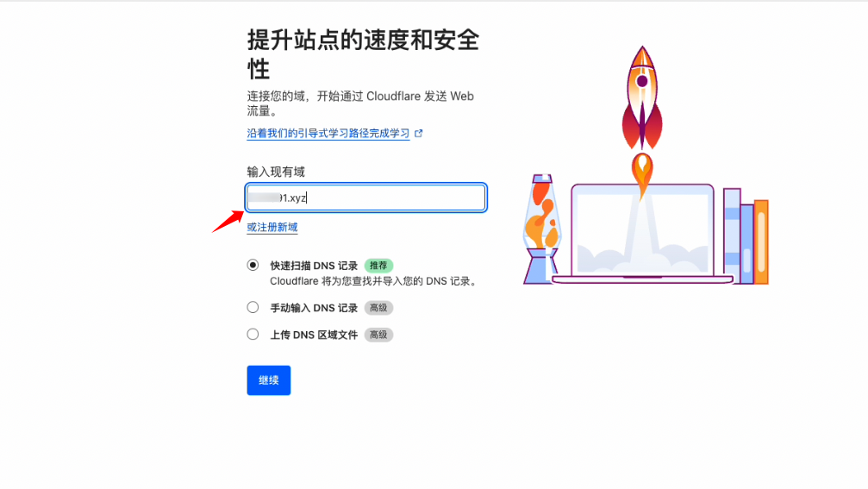The width and height of the screenshot is (868, 489).
Task: Select the 快速扫描 DNS 记录 radio button
Action: (253, 265)
